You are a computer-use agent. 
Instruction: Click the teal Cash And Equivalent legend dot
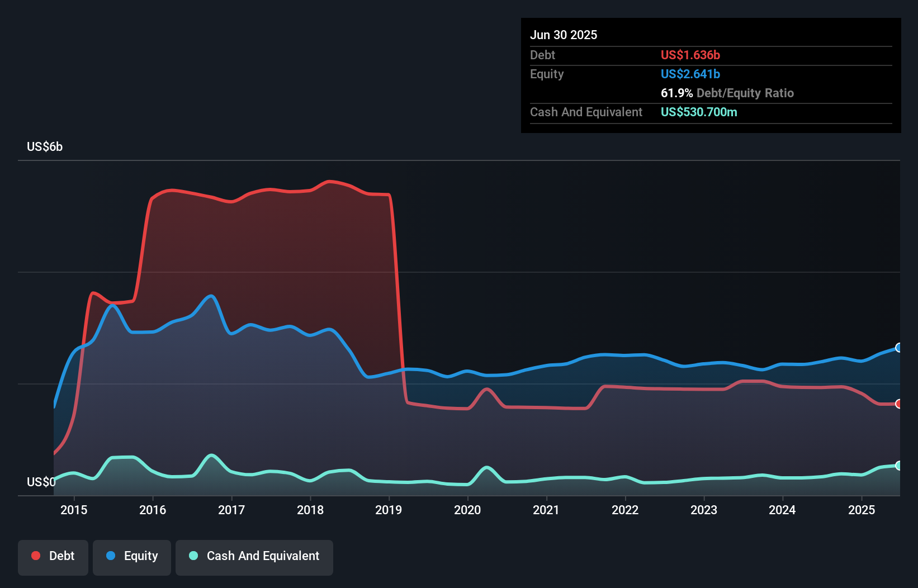[x=193, y=556]
